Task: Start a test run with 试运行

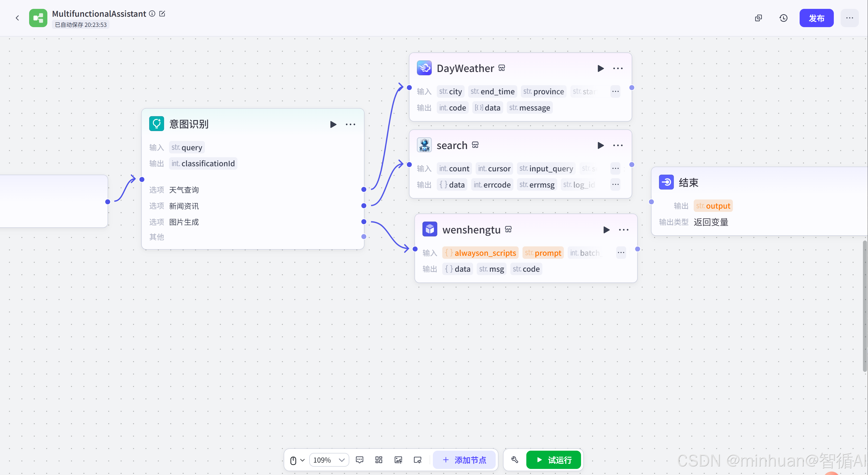Action: [554, 460]
